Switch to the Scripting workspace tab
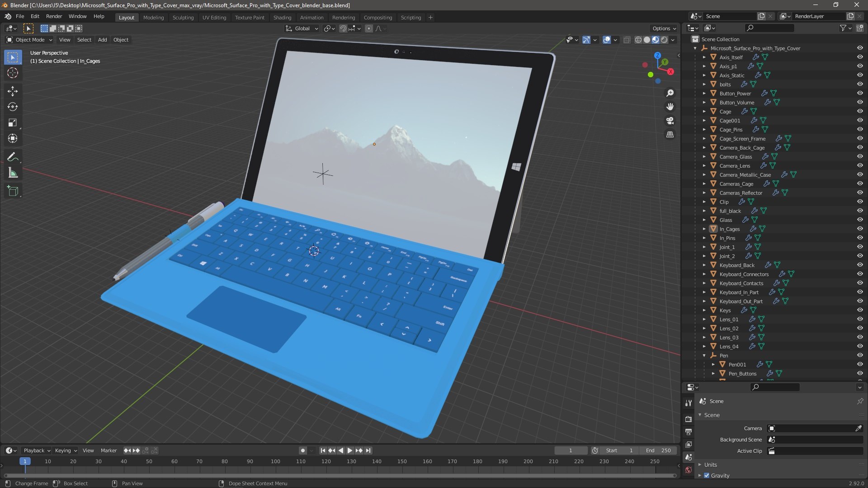 coord(410,18)
